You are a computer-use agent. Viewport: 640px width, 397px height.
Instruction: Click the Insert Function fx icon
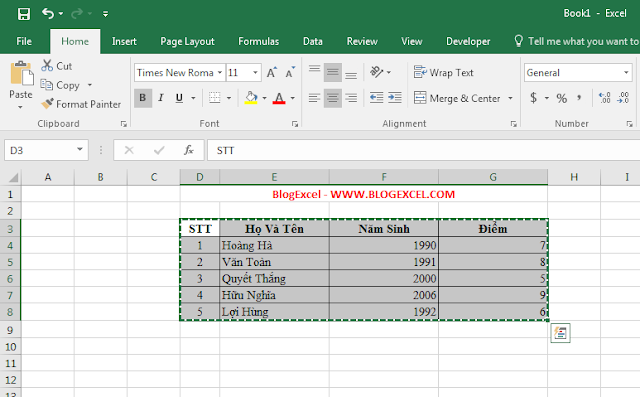[x=189, y=150]
